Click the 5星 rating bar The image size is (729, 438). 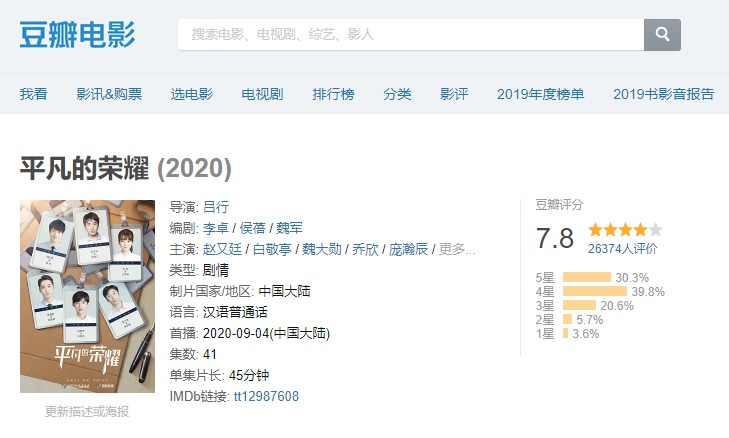pos(587,278)
